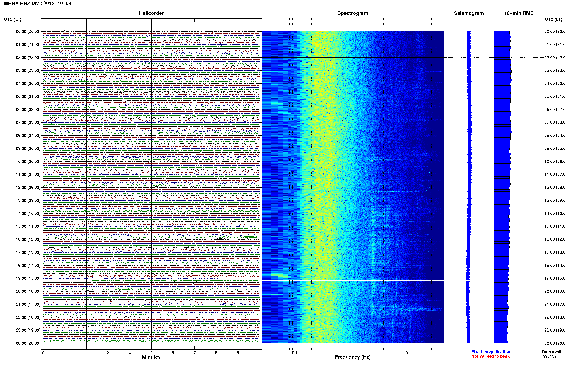Select the 05:00 (01:00) left time label
Viewport: 588px width, 368px height.
(28, 96)
